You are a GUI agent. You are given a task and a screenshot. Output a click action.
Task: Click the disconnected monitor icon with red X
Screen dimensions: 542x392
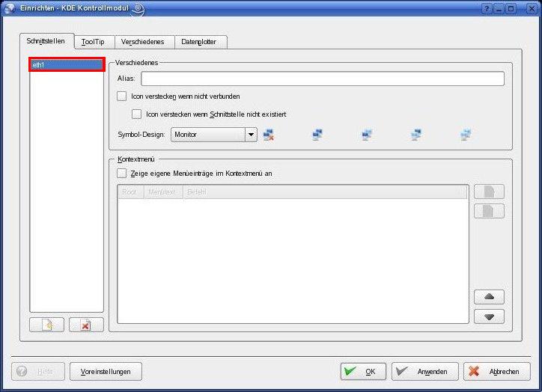[x=268, y=135]
